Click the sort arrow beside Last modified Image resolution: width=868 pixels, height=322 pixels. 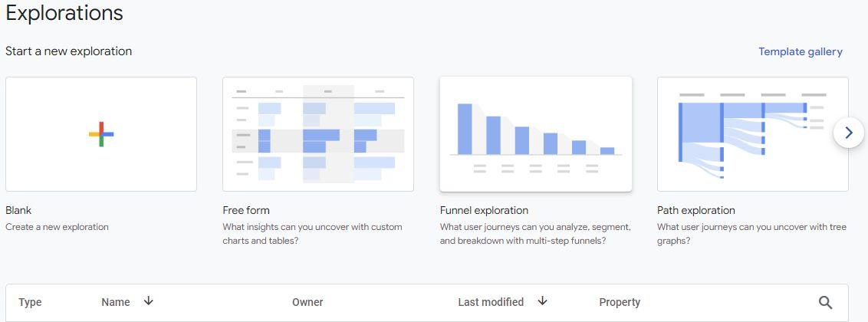click(543, 301)
